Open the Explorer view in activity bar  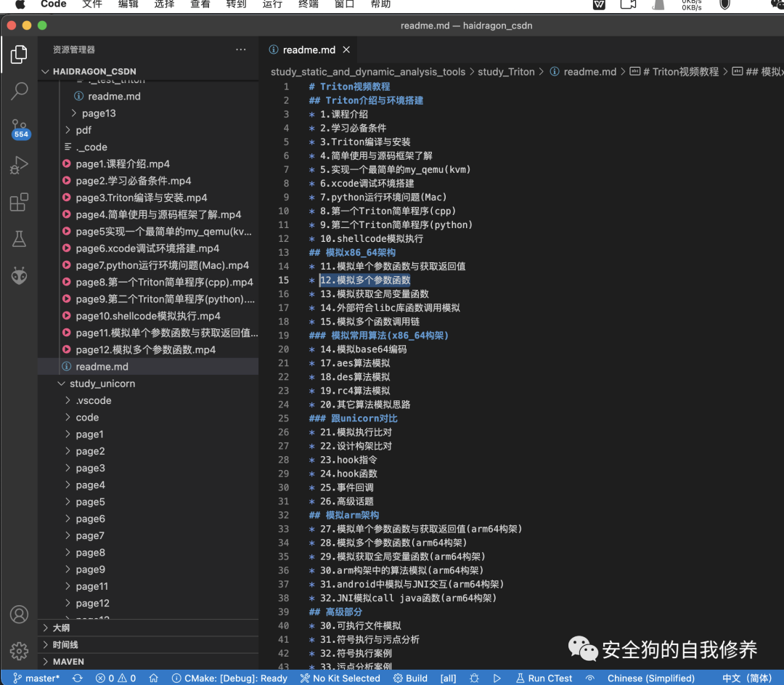pos(19,54)
